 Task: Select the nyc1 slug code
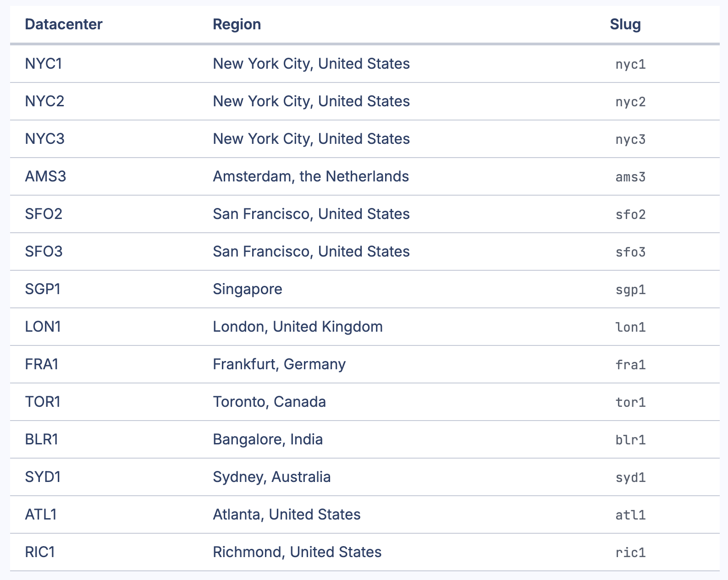[631, 64]
